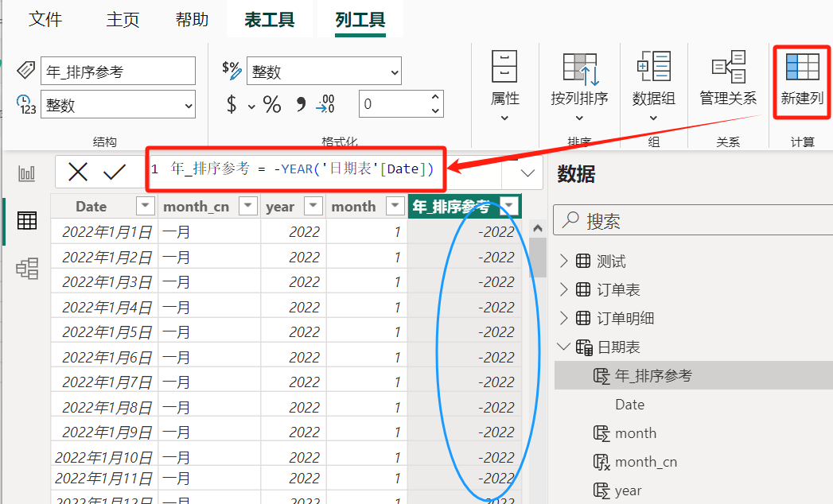Screen dimensions: 833x504
Task: Expand the formula bar chevron
Action: 527,173
